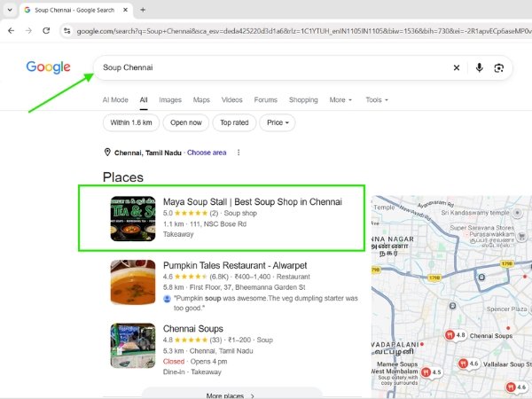Click Sri Kandaswamy temple map marker
Image resolution: width=532 pixels, height=399 pixels.
point(517,213)
